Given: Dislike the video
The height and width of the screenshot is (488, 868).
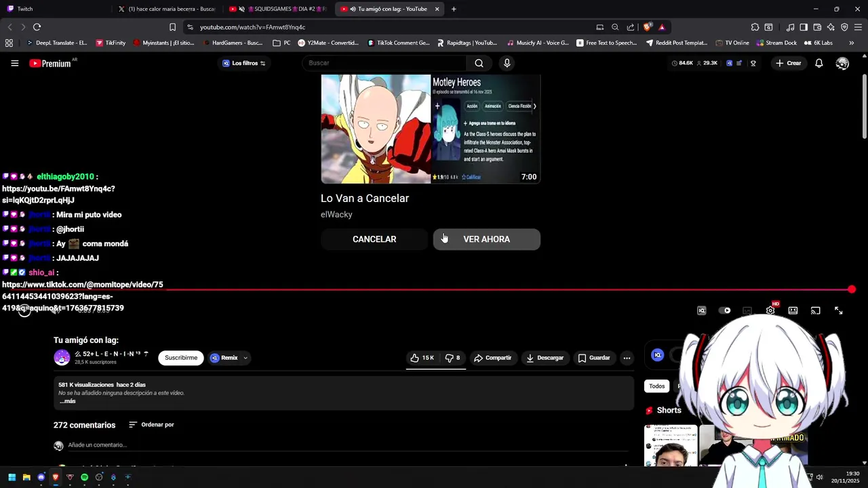Looking at the screenshot, I should 452,358.
